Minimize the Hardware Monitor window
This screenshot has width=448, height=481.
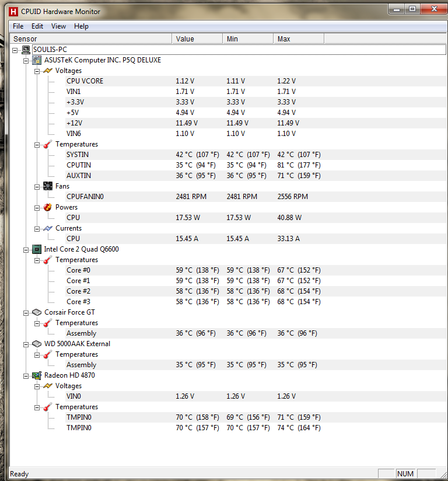click(x=397, y=9)
